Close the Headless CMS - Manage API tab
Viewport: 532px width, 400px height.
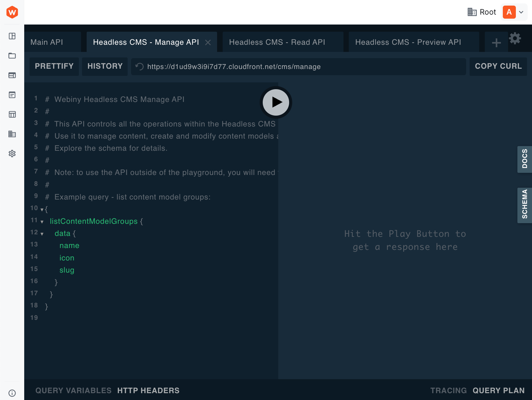pos(208,42)
